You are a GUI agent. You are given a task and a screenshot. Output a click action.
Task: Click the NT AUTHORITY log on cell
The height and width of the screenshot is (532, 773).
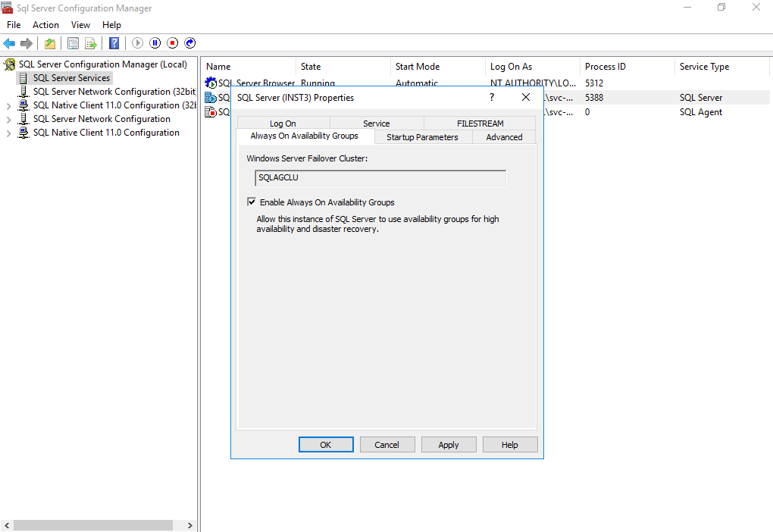click(x=533, y=83)
